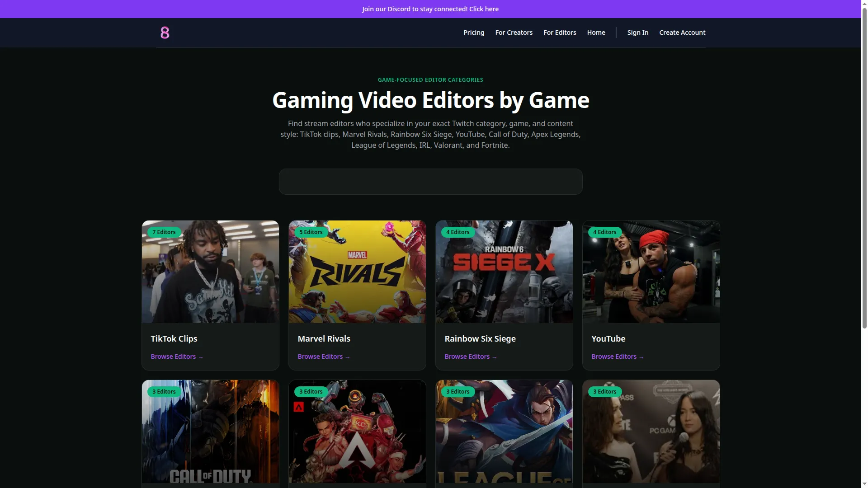This screenshot has width=868, height=488.
Task: Open the League of Legends thumbnail
Action: click(x=504, y=432)
